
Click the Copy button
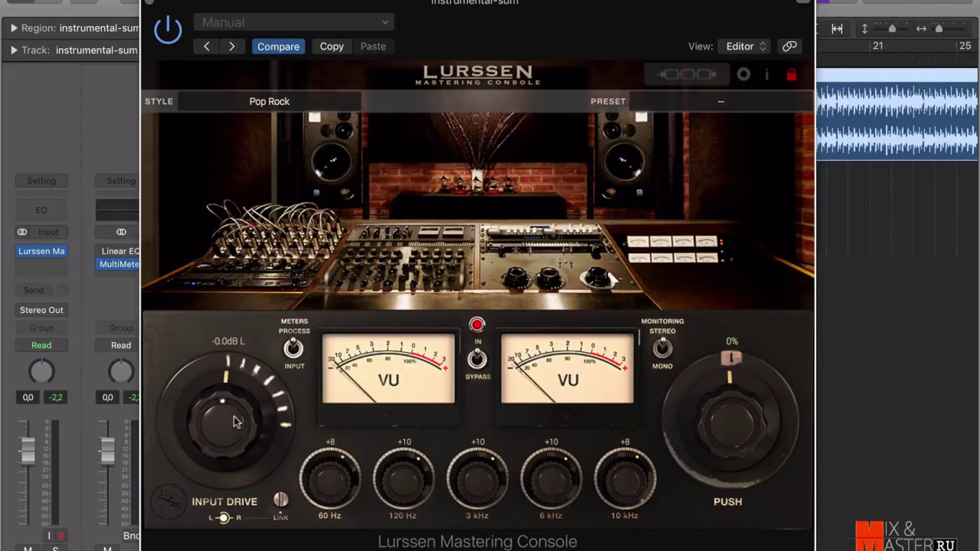click(x=332, y=47)
